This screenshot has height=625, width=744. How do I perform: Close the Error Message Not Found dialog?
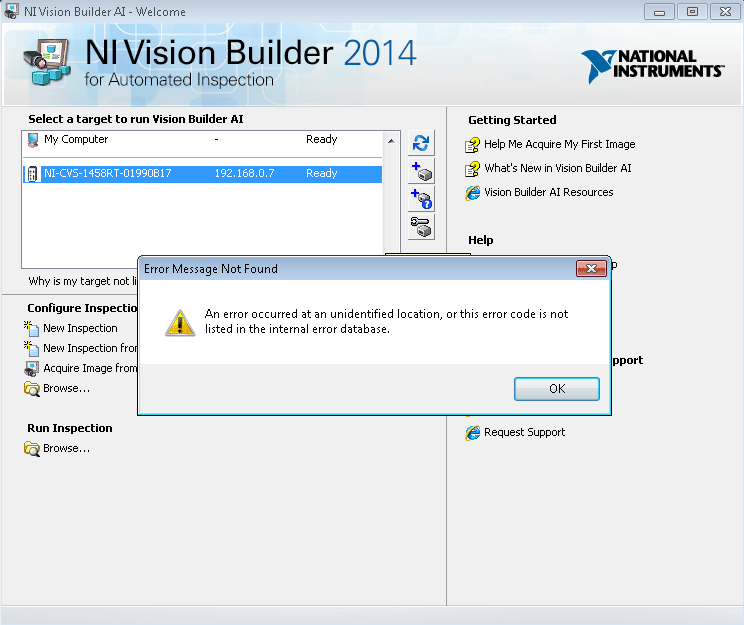[591, 269]
